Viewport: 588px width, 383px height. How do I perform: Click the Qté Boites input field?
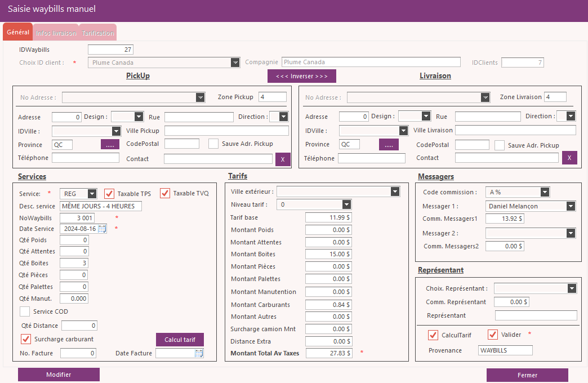pyautogui.click(x=74, y=263)
